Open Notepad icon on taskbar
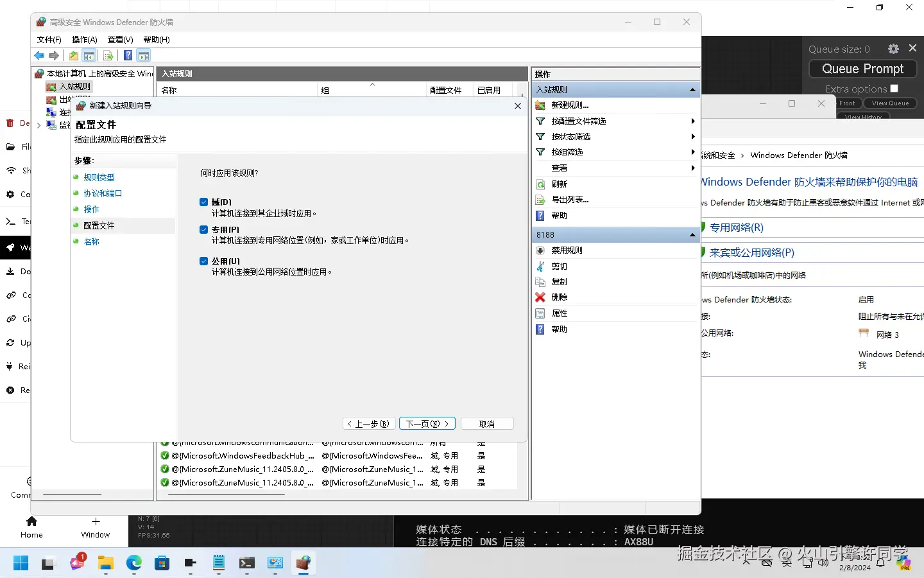Image resolution: width=924 pixels, height=578 pixels. pos(219,563)
